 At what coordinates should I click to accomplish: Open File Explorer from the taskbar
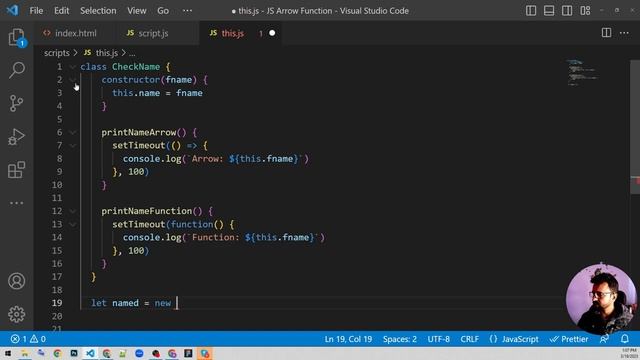point(24,353)
